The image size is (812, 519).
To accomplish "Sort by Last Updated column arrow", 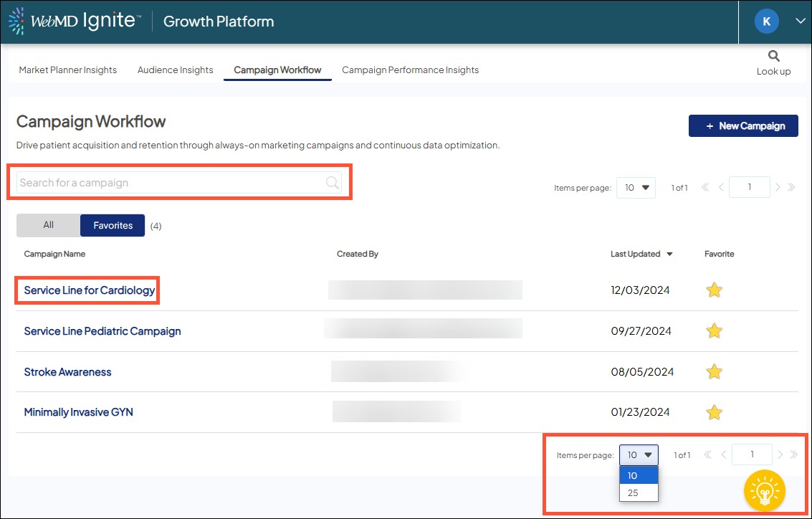I will point(669,254).
